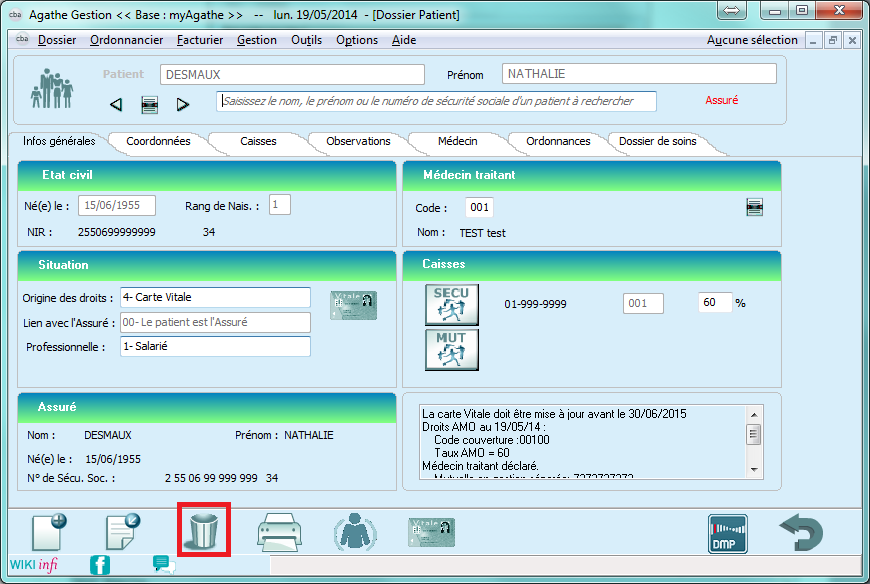The width and height of the screenshot is (870, 584).
Task: Open Origine des droits dropdown
Action: pyautogui.click(x=215, y=297)
